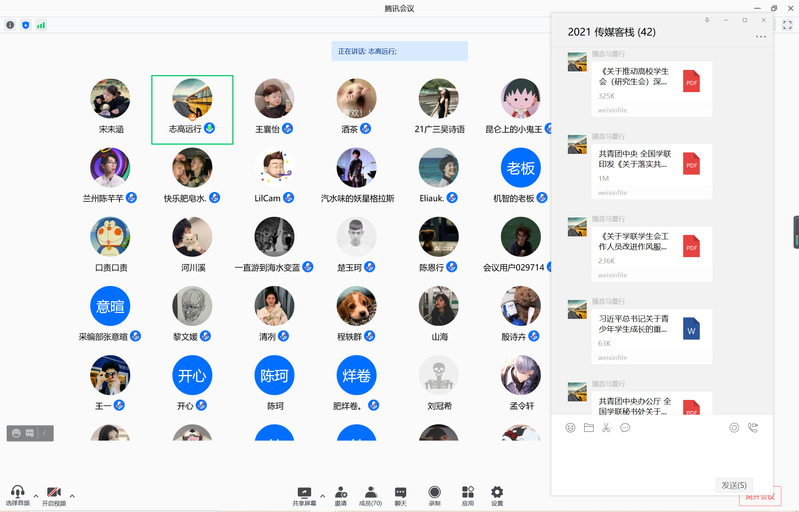
Task: Start recording with 录制 button
Action: coord(434,493)
